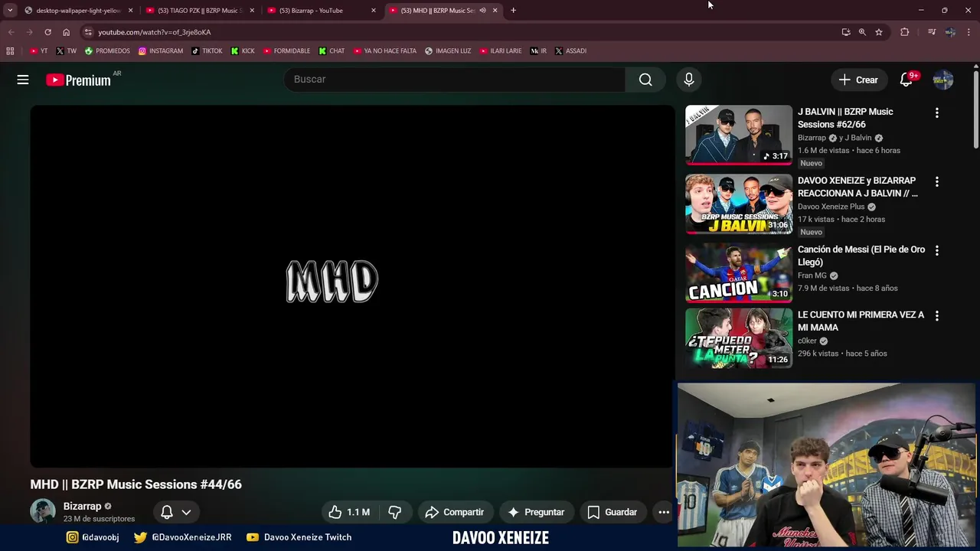This screenshot has width=980, height=551.
Task: Open the TIKTOK bookmark
Action: tap(207, 51)
